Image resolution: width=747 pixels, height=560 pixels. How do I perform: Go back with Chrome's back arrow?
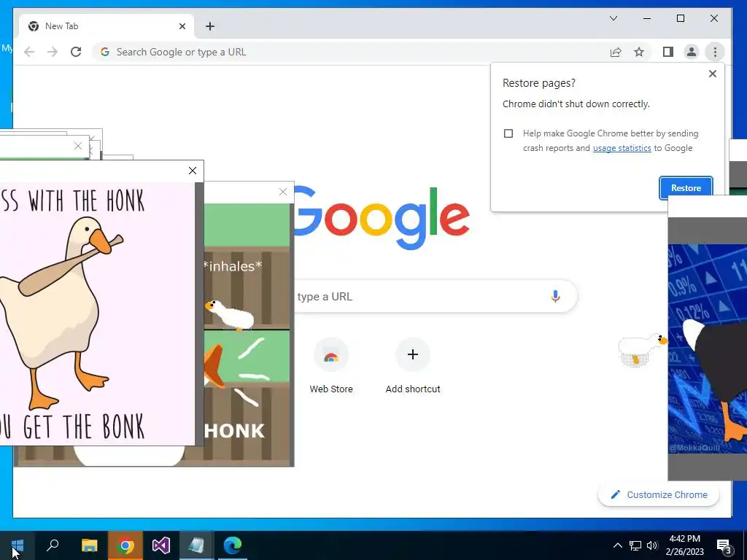29,52
